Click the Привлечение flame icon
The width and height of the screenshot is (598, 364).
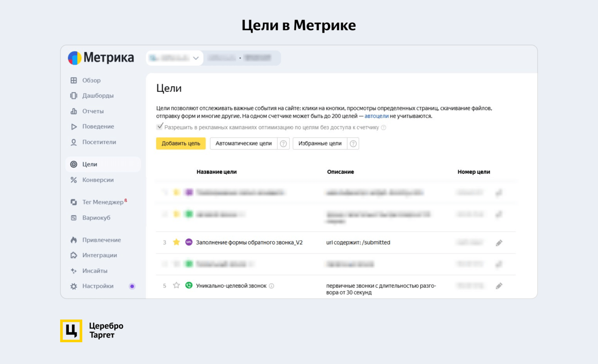(x=74, y=240)
